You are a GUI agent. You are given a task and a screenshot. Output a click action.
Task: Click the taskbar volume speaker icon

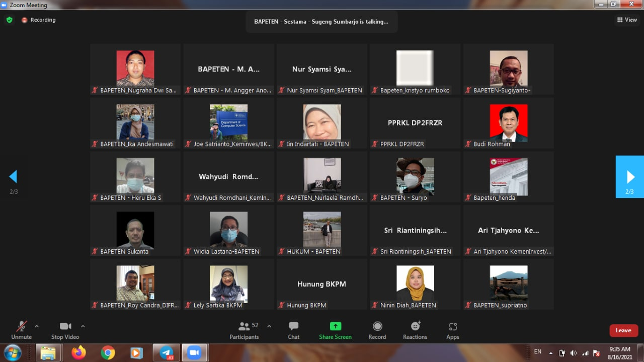[573, 353]
